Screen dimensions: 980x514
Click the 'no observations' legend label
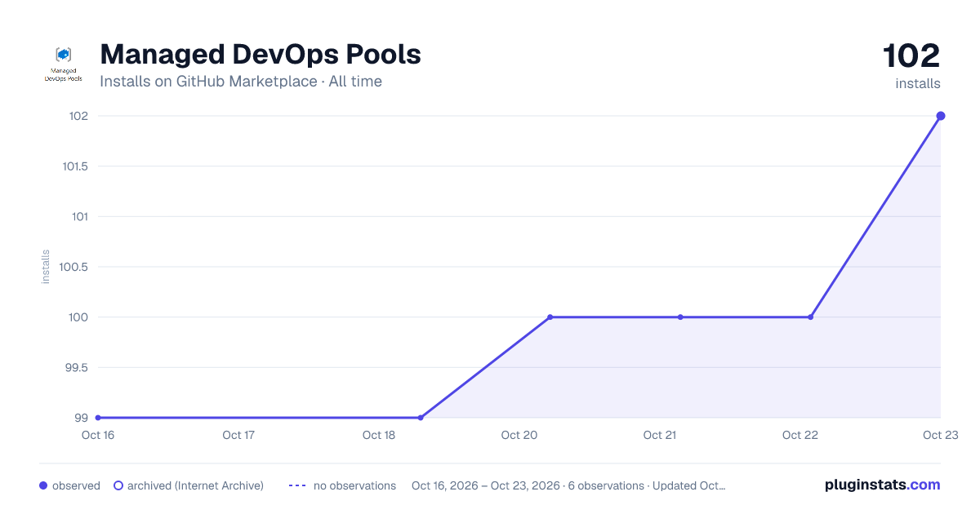click(x=354, y=485)
